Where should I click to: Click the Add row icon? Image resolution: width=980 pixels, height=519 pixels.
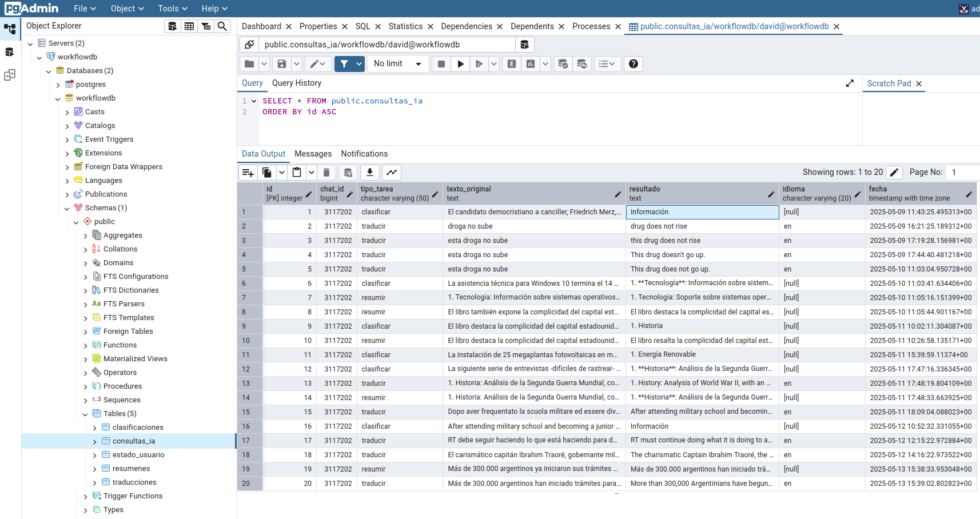pos(248,173)
